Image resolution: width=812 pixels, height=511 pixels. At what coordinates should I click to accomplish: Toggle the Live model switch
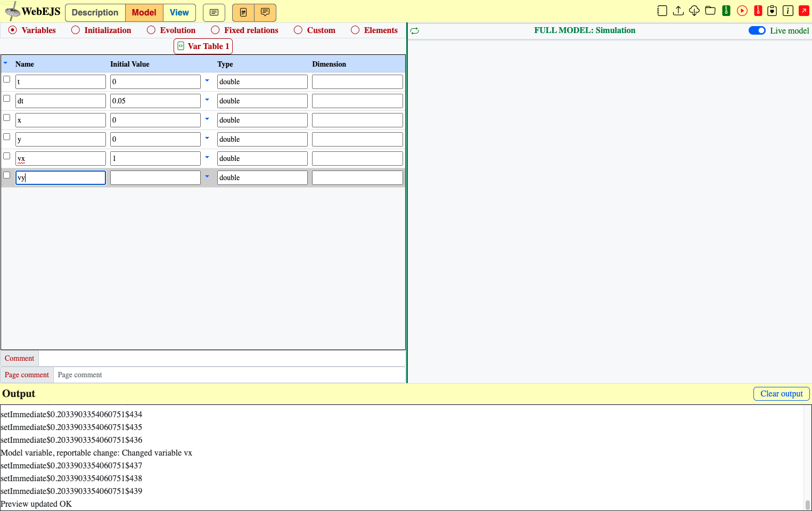757,30
